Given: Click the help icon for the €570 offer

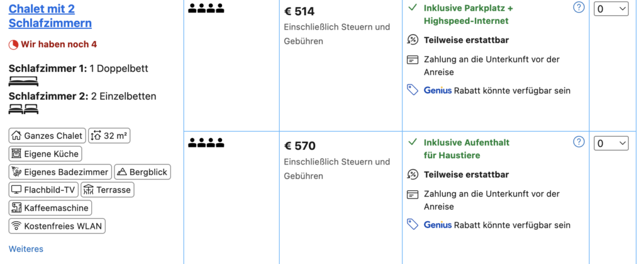Looking at the screenshot, I should click(x=579, y=142).
